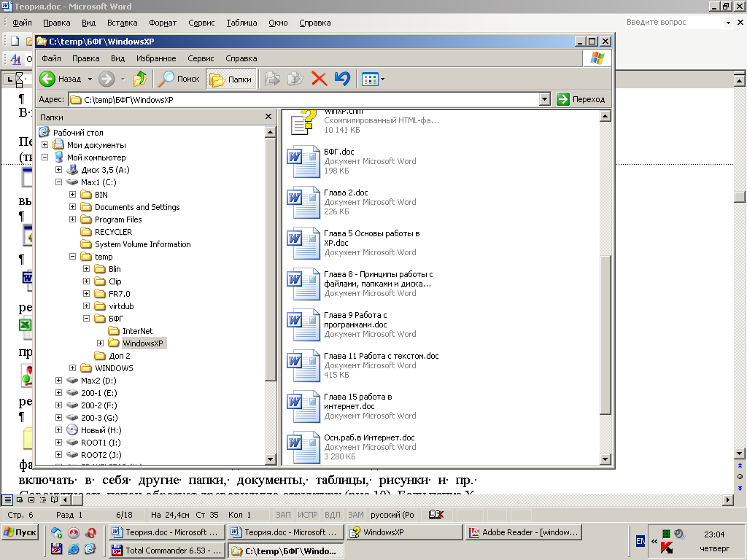Screen dimensions: 747x560
Task: Expand the WindowsXP folder node
Action: pos(100,343)
